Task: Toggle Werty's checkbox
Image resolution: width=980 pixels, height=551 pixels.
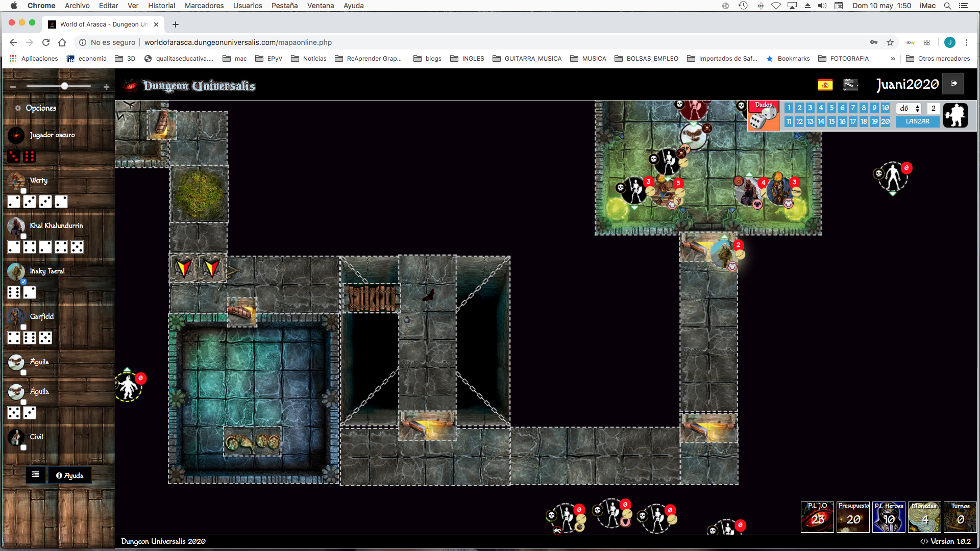Action: click(x=23, y=191)
